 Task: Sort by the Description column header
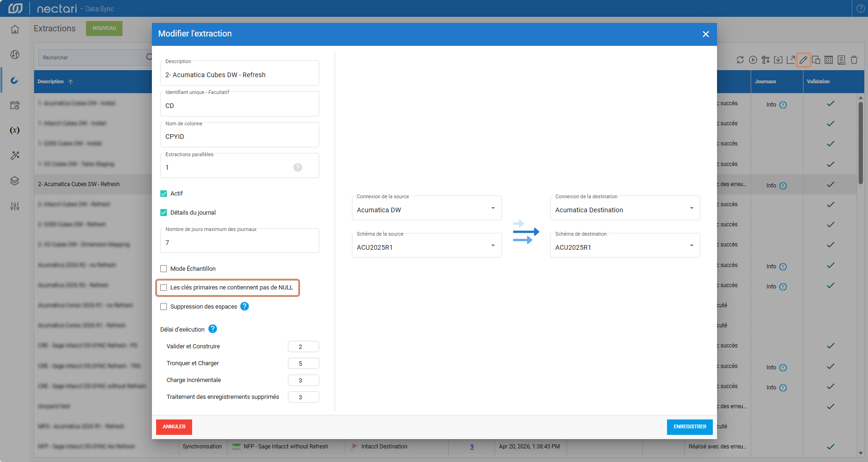[50, 82]
